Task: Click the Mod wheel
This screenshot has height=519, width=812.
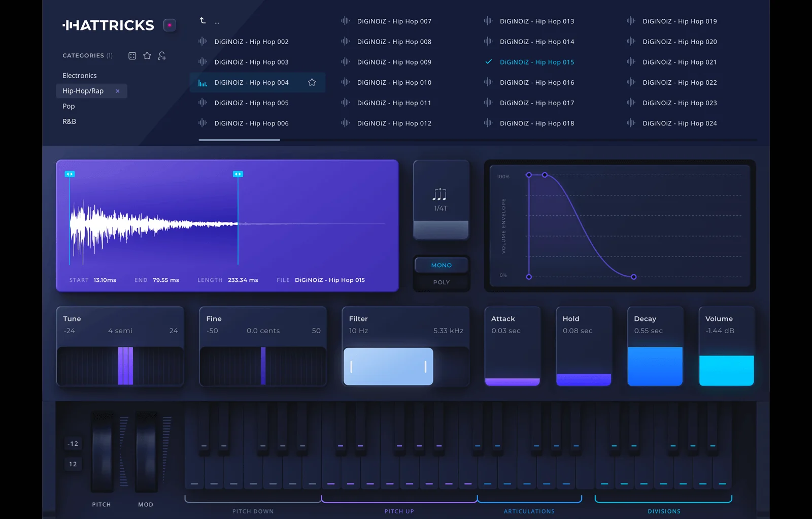Action: 146,451
